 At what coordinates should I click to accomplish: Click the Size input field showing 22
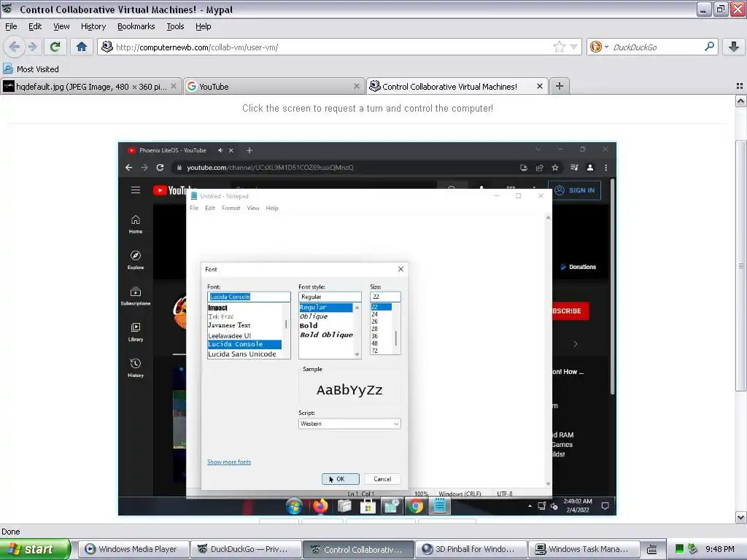tap(385, 297)
